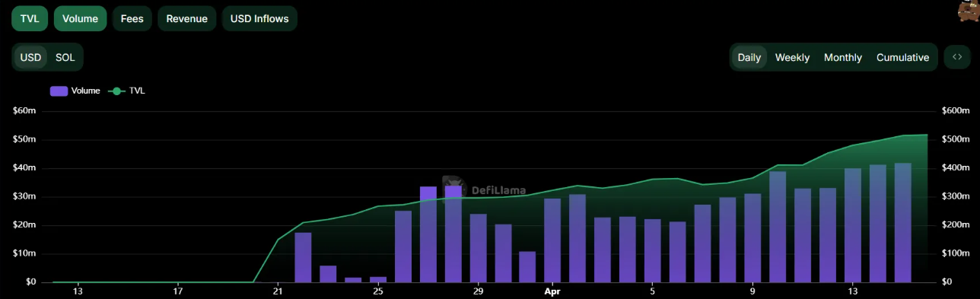980x299 pixels.
Task: Click the tallest volume bar at far right
Action: [903, 222]
